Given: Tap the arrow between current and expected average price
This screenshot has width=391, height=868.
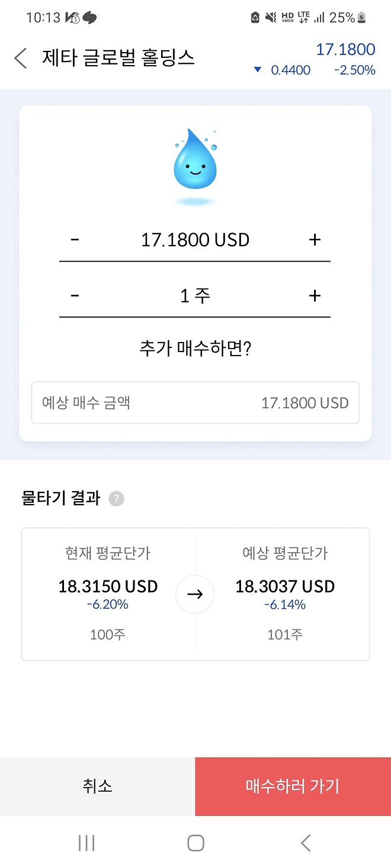Looking at the screenshot, I should click(195, 593).
